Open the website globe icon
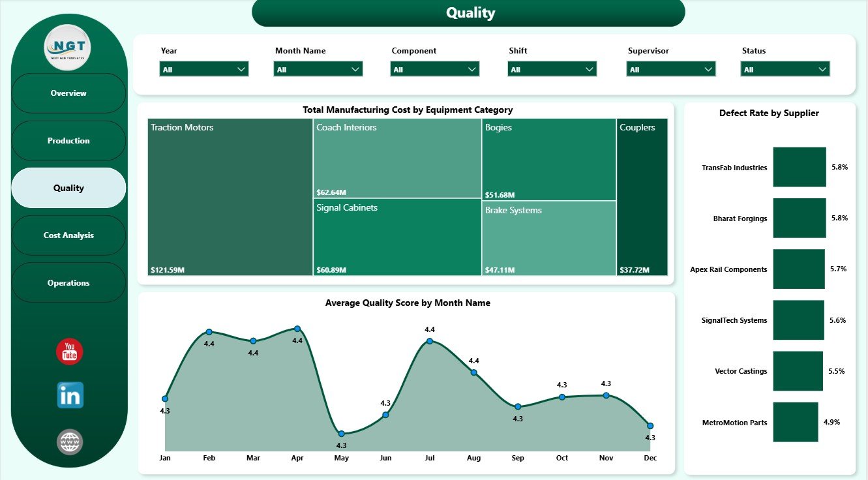 [69, 442]
